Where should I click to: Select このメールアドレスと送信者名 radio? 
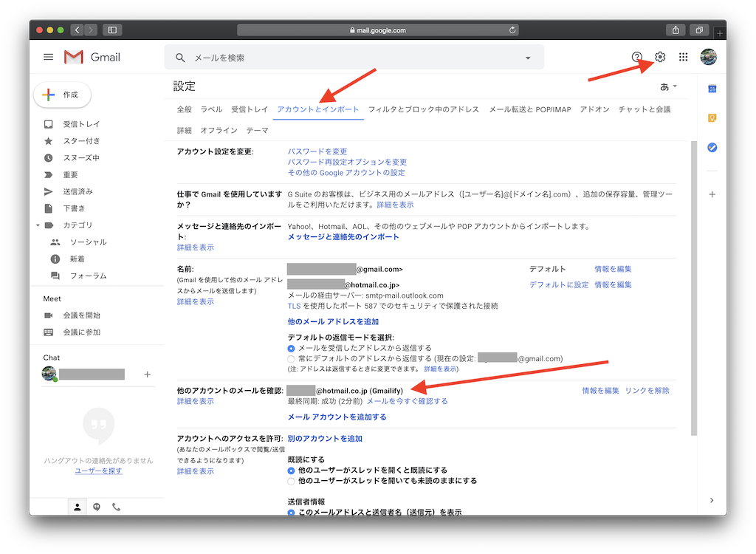point(291,513)
